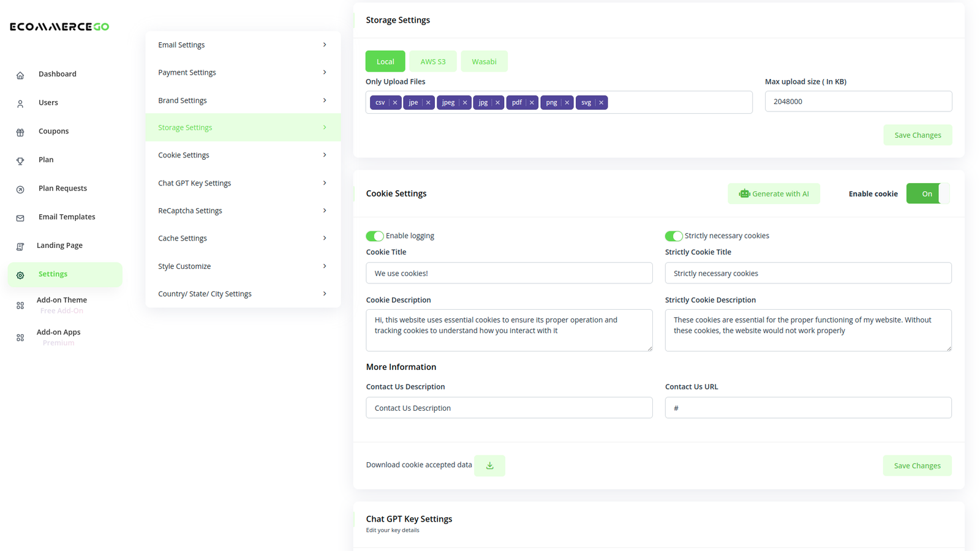
Task: Click the Plan trophy icon
Action: coord(20,161)
